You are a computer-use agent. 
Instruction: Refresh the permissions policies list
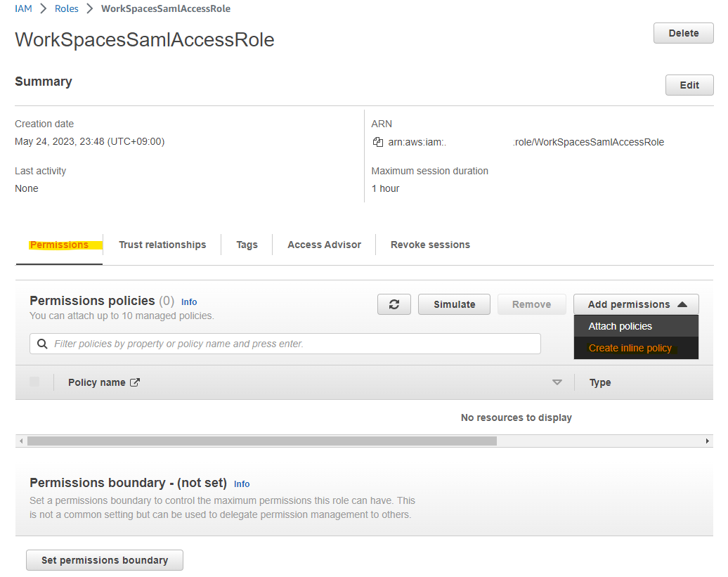[x=394, y=304]
